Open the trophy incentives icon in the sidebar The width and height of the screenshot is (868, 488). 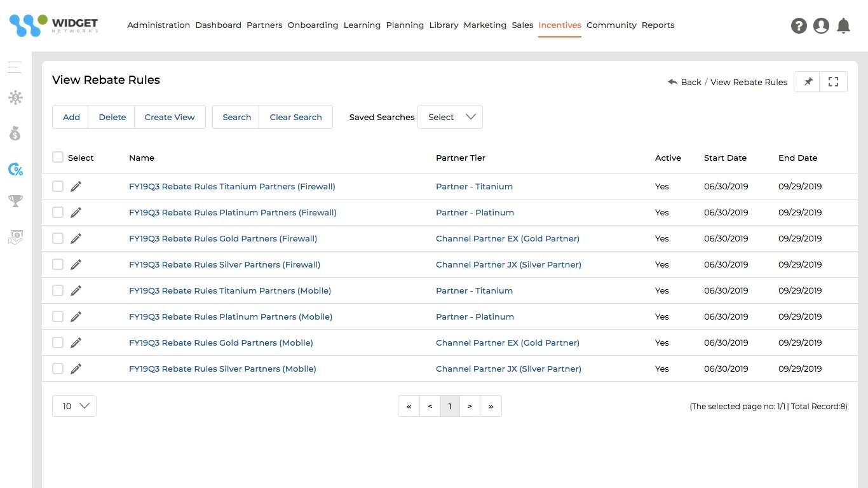tap(15, 201)
